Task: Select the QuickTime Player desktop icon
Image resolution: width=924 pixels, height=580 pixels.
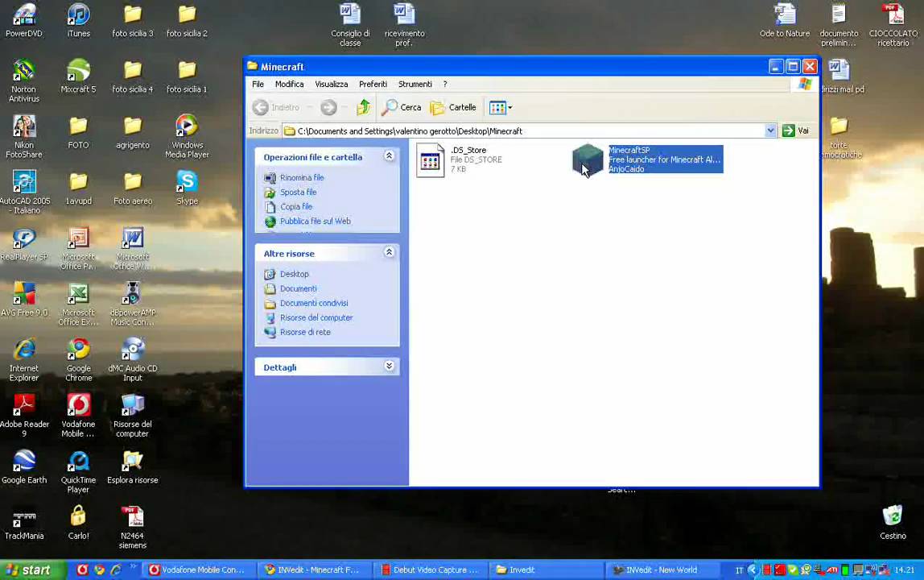Action: [x=78, y=470]
